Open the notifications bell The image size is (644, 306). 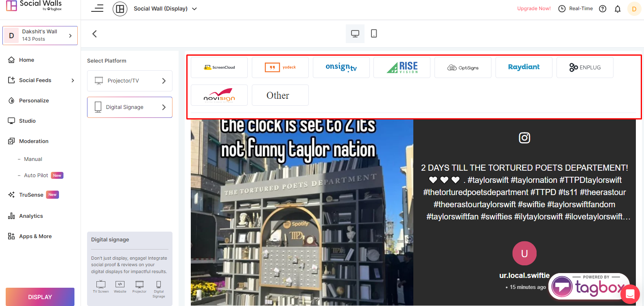[618, 9]
